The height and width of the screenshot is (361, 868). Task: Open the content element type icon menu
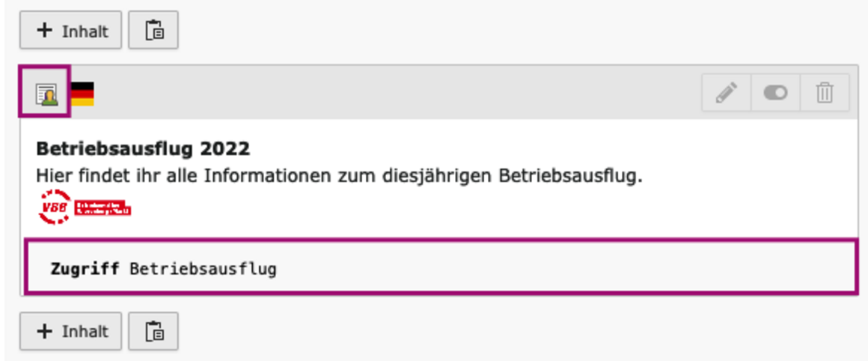click(x=47, y=94)
